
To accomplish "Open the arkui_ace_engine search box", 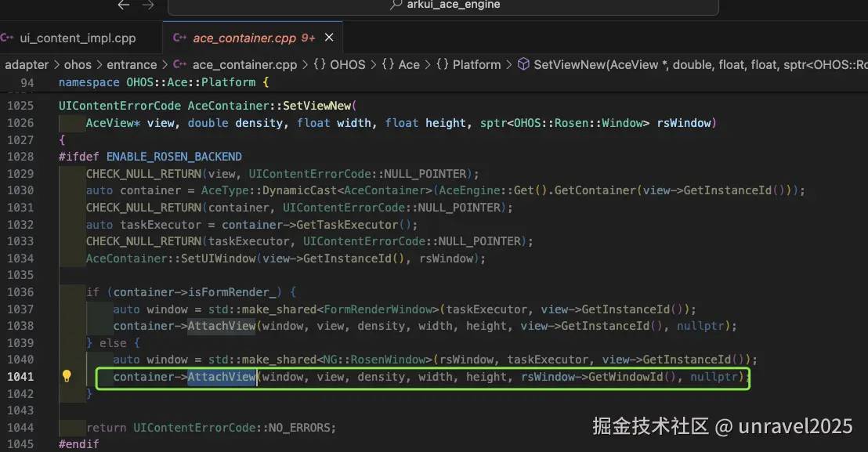I will [443, 5].
